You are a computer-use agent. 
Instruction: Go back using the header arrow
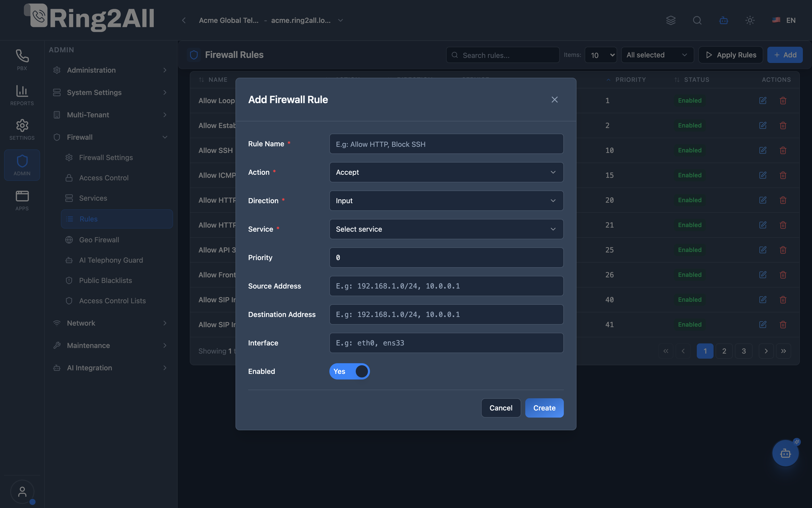pyautogui.click(x=184, y=21)
